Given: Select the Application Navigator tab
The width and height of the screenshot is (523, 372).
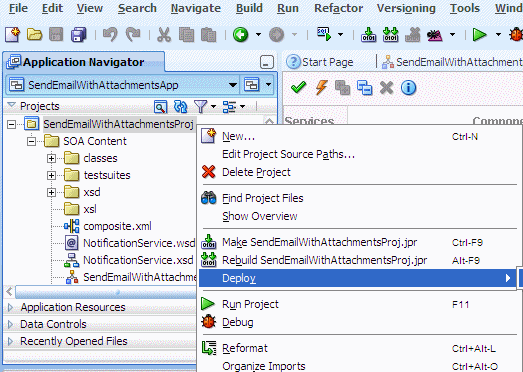Looking at the screenshot, I should 84,62.
